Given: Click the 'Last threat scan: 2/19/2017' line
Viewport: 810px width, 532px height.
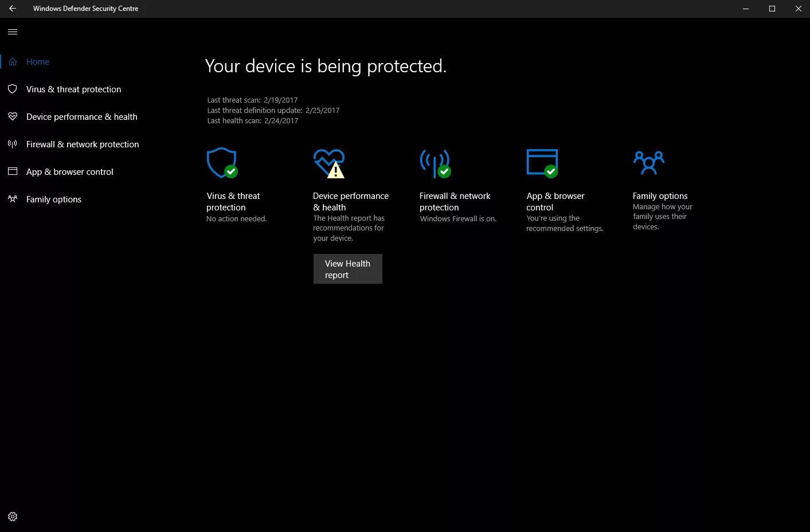Looking at the screenshot, I should [x=252, y=100].
